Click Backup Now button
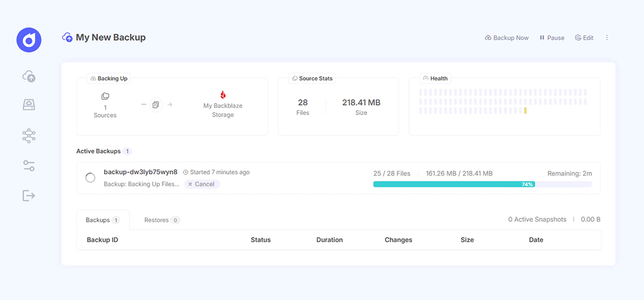This screenshot has width=644, height=300. [x=507, y=38]
